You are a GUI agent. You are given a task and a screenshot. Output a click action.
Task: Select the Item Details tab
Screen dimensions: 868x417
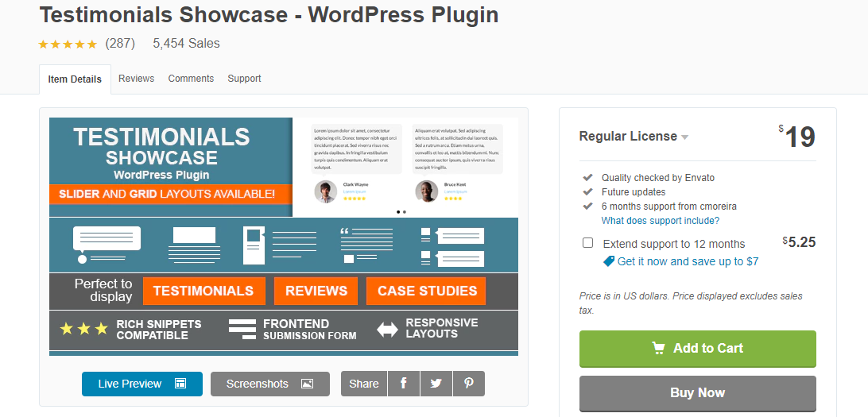[x=75, y=79]
